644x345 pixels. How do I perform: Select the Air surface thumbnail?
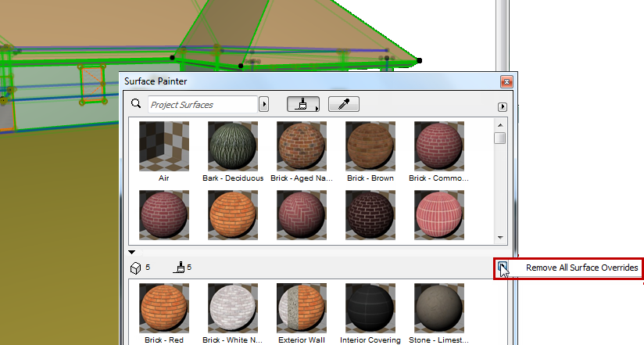pyautogui.click(x=164, y=146)
